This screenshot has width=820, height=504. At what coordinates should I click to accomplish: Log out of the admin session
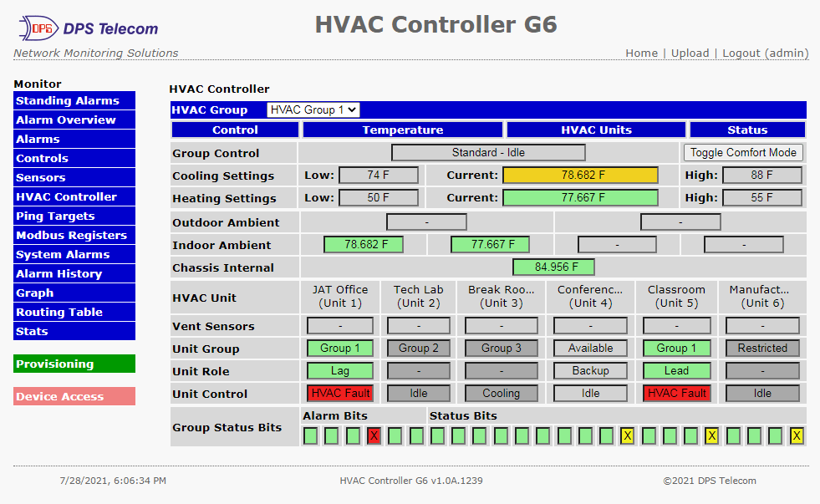[x=741, y=53]
